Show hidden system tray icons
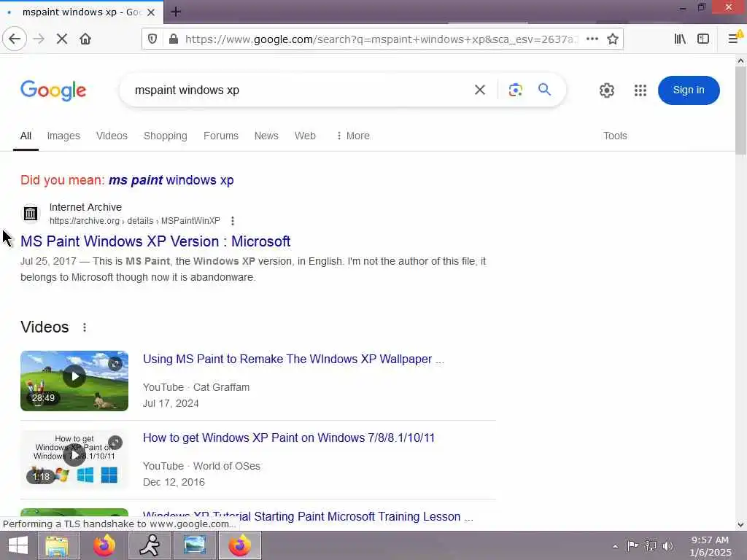 pyautogui.click(x=615, y=546)
